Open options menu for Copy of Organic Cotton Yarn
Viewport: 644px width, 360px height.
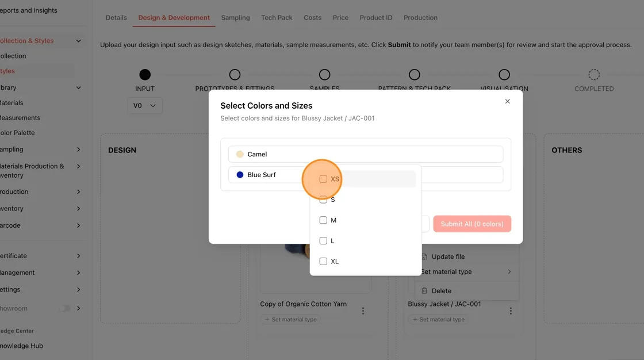coord(363,311)
